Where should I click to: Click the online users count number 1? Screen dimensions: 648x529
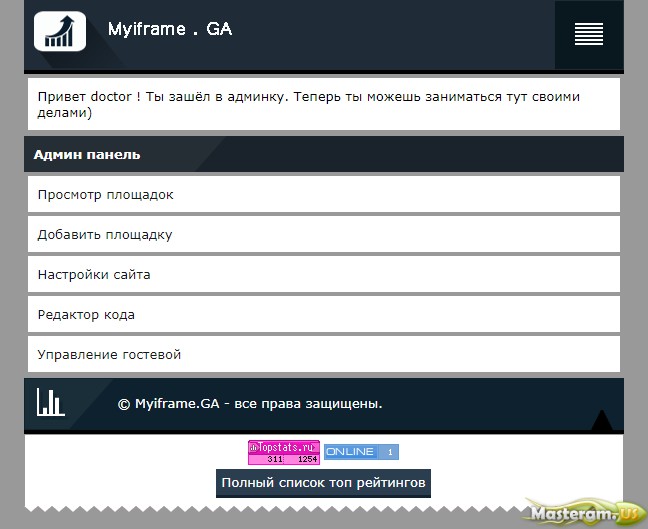pyautogui.click(x=390, y=452)
